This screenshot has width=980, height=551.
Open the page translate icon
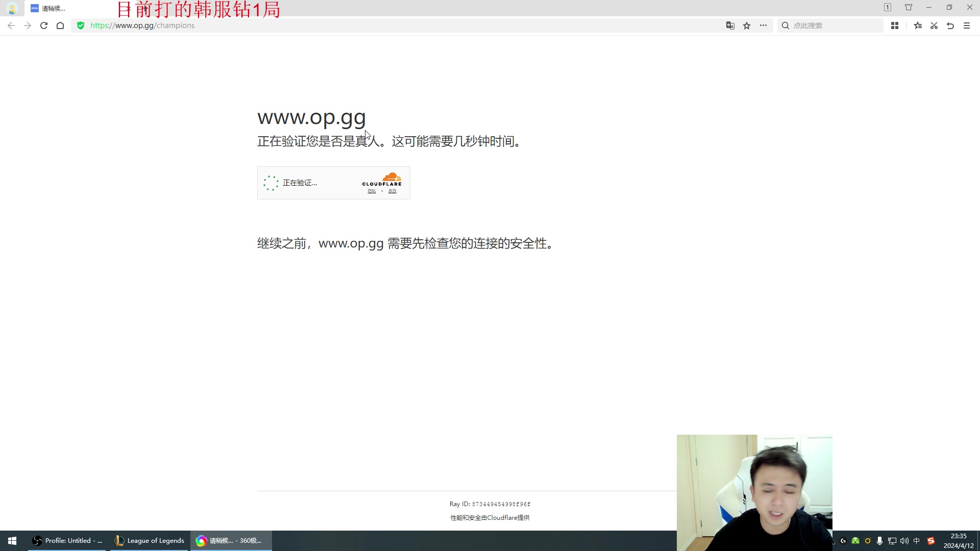click(x=730, y=26)
